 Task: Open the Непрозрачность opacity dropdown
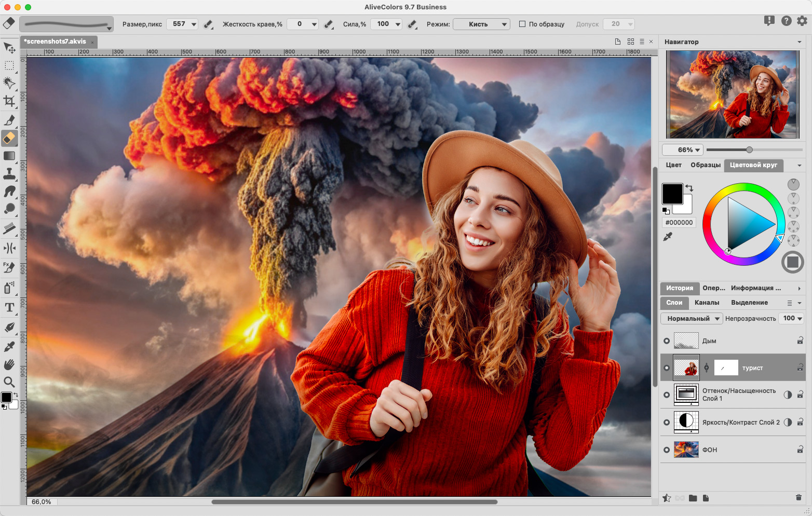(800, 318)
